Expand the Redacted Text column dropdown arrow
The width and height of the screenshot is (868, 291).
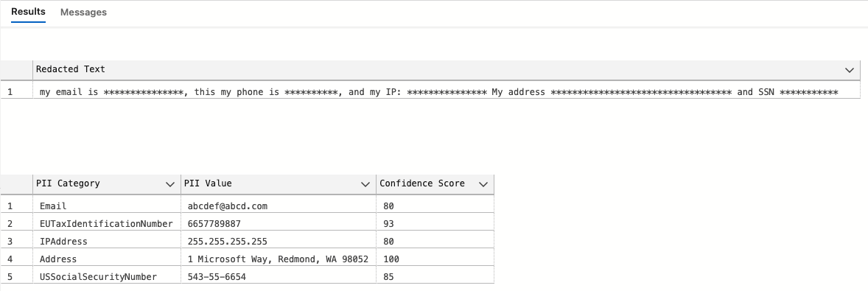pyautogui.click(x=850, y=70)
